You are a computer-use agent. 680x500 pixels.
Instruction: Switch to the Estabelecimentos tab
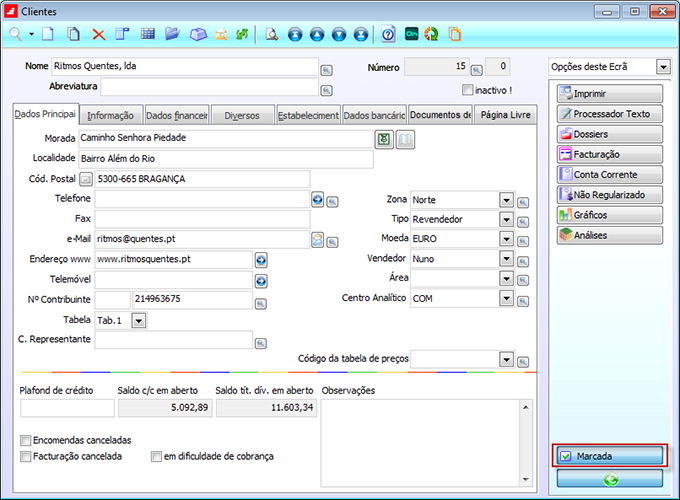(x=308, y=115)
